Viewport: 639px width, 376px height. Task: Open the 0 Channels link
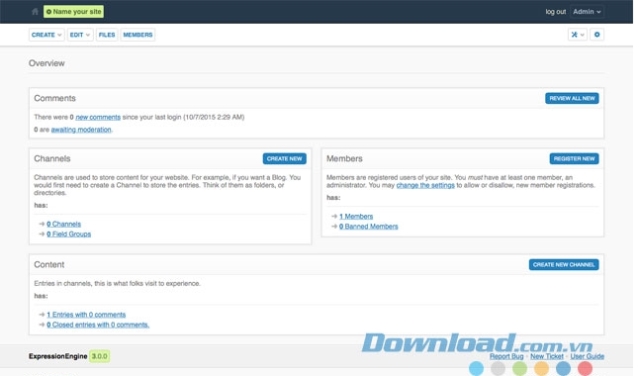64,224
